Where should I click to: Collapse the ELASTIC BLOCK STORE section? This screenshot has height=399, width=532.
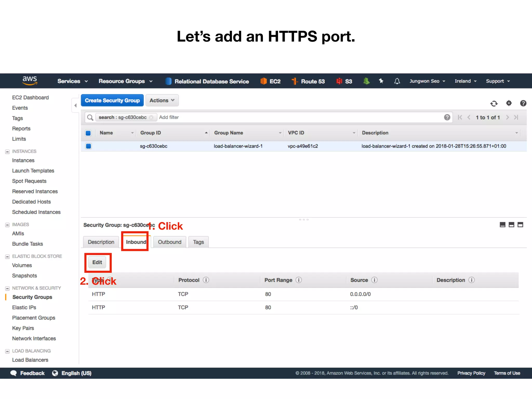(x=7, y=256)
